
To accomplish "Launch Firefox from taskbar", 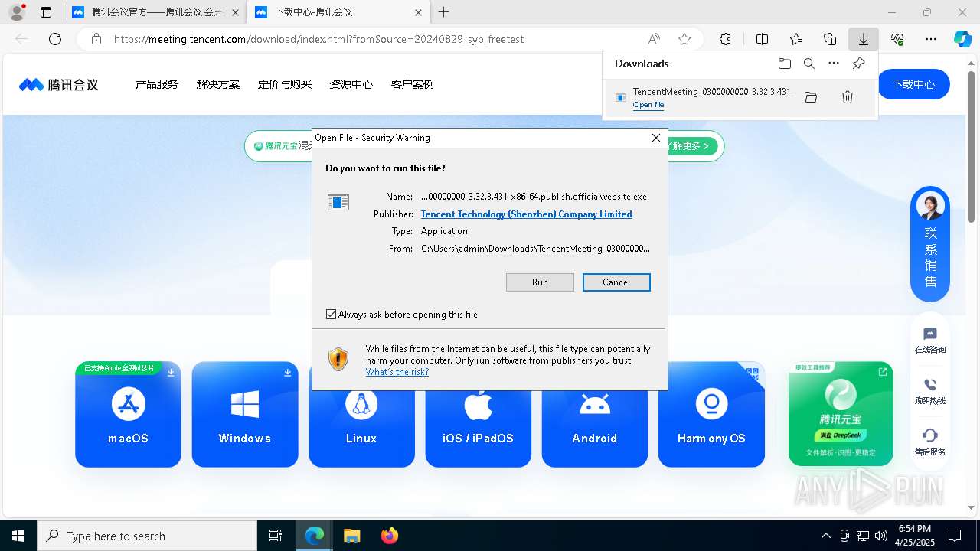I will coord(390,536).
